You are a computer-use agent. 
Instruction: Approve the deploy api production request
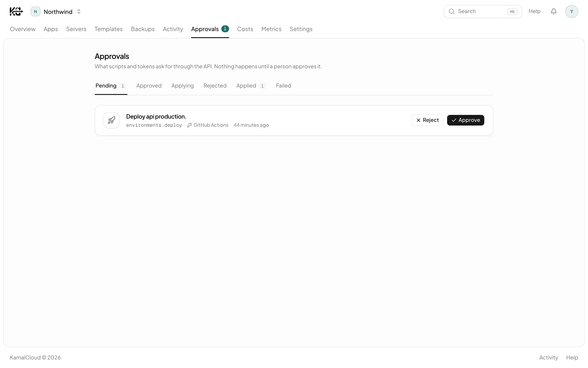[465, 120]
